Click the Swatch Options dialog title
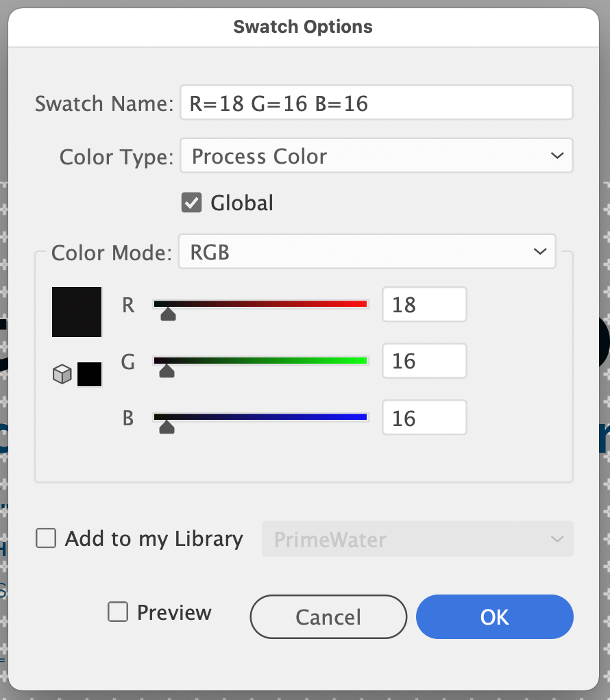Image resolution: width=610 pixels, height=700 pixels. tap(304, 27)
